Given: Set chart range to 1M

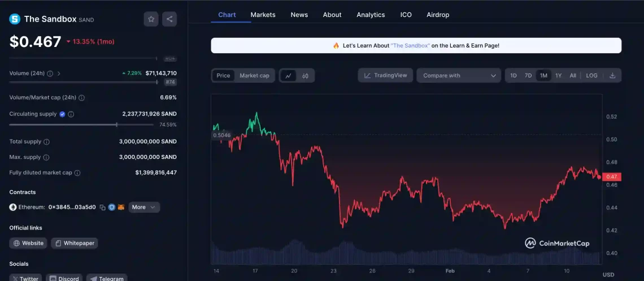Looking at the screenshot, I should point(543,76).
